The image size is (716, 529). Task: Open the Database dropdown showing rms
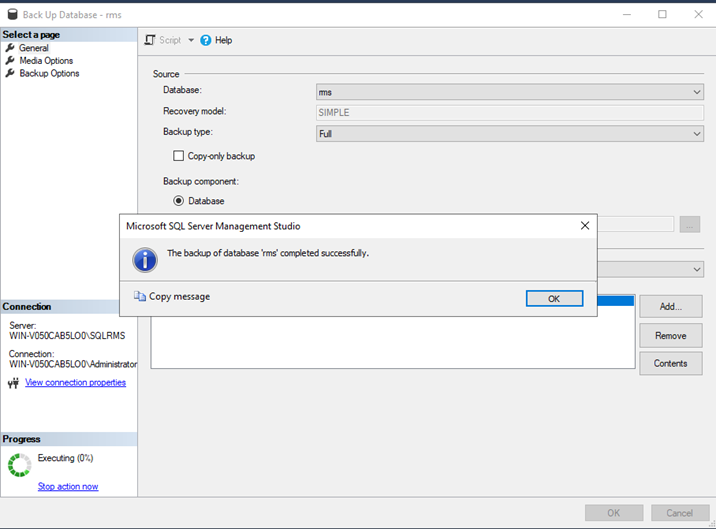[510, 92]
